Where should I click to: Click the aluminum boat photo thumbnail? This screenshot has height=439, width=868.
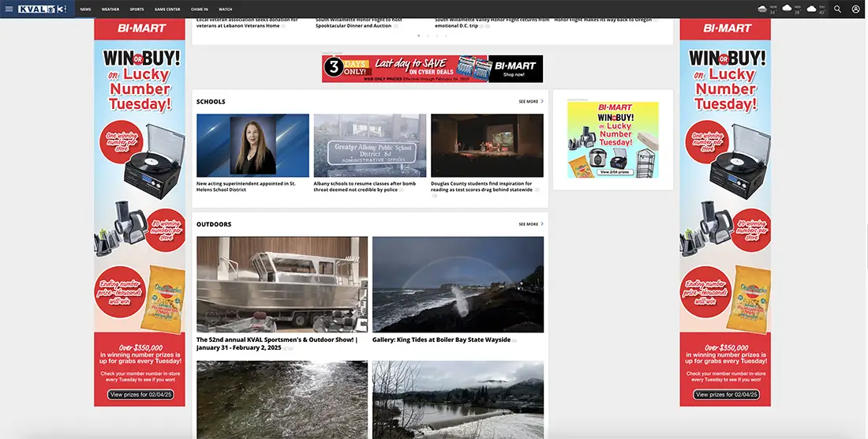click(x=282, y=284)
